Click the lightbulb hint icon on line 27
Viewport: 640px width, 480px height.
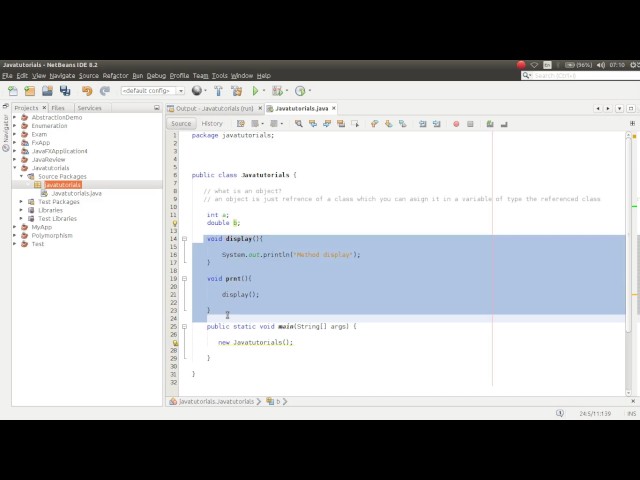tap(175, 343)
